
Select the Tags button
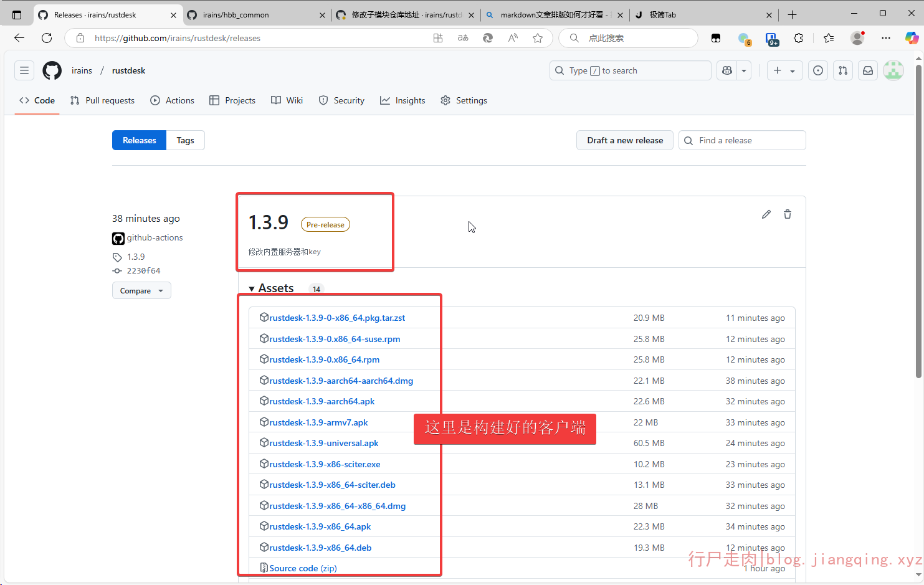tap(185, 140)
